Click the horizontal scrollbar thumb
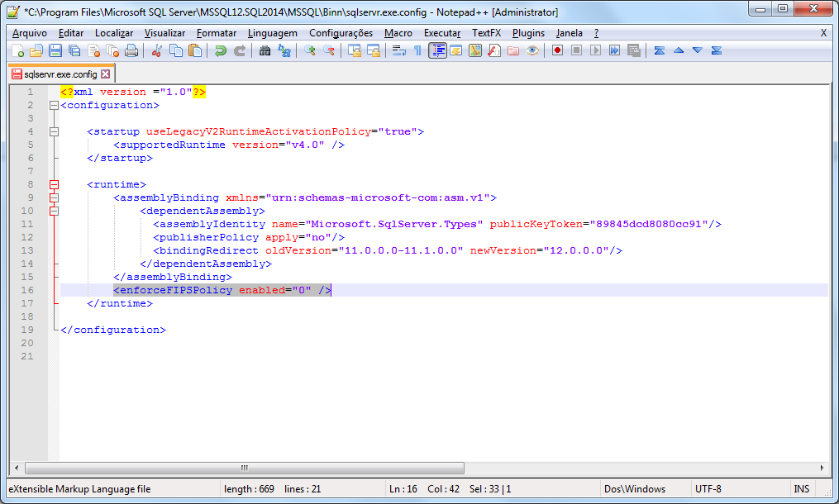The width and height of the screenshot is (839, 504). 245,468
